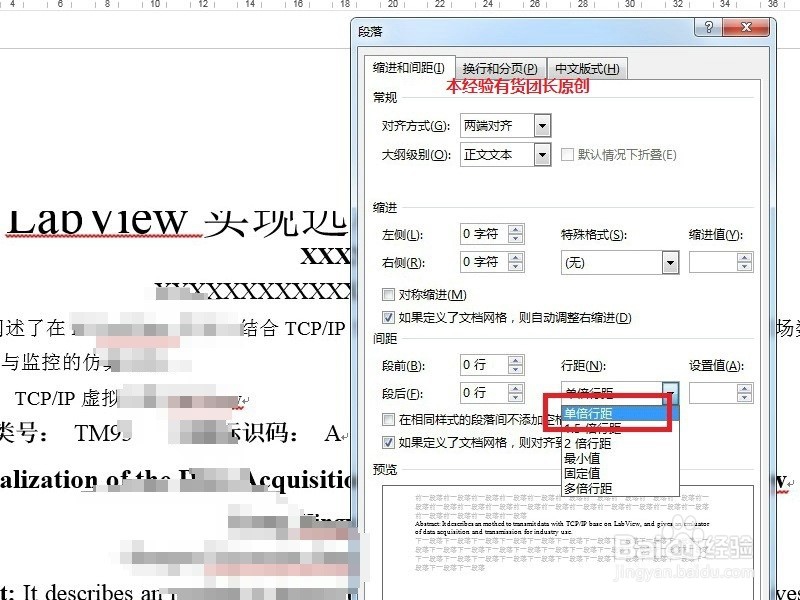This screenshot has height=600, width=800.
Task: Switch to the 换行和分页 tab
Action: [x=500, y=69]
